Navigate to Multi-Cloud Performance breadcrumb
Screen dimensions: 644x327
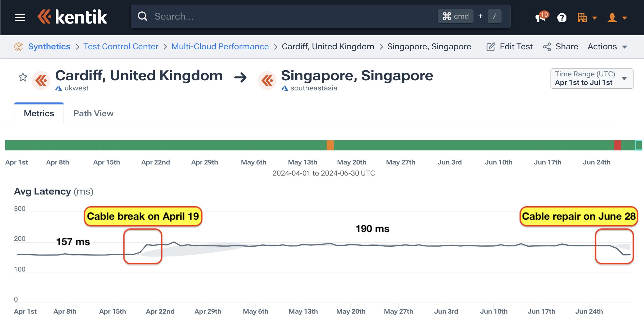pyautogui.click(x=220, y=47)
